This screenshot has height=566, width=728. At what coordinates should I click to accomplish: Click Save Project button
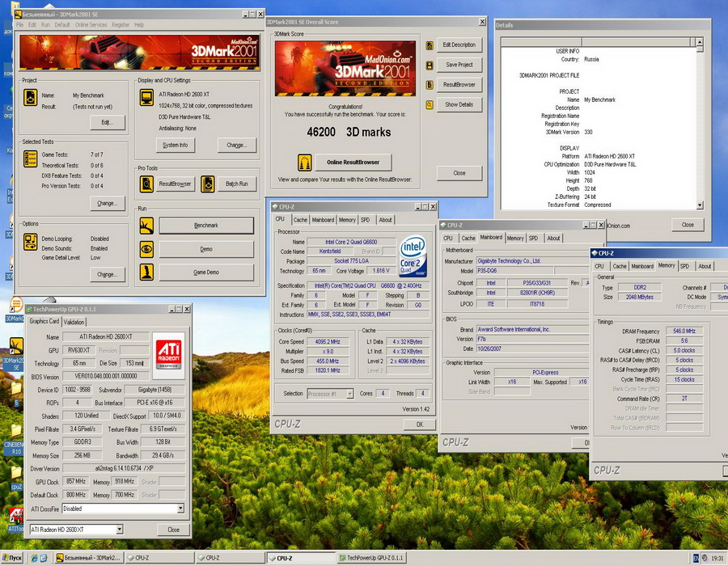click(x=459, y=65)
